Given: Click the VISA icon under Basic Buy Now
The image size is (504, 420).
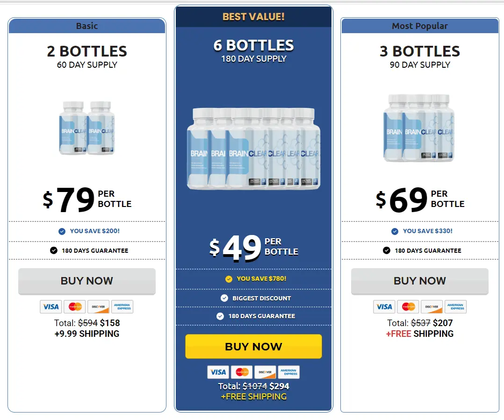Looking at the screenshot, I should point(50,306).
